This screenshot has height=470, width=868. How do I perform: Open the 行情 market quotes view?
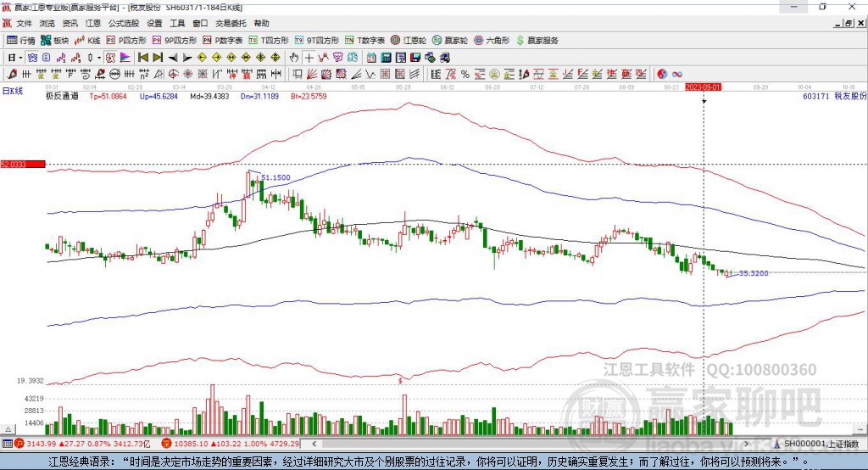[x=21, y=41]
